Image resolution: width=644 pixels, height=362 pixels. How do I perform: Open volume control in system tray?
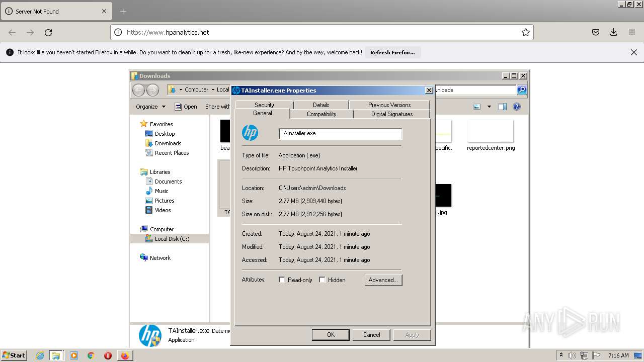(x=572, y=355)
